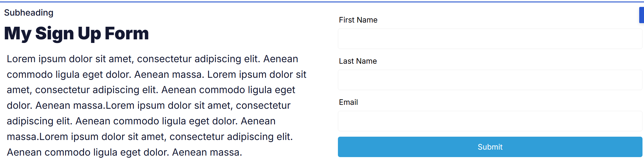Click the Email field label
644x161 pixels.
pyautogui.click(x=348, y=102)
